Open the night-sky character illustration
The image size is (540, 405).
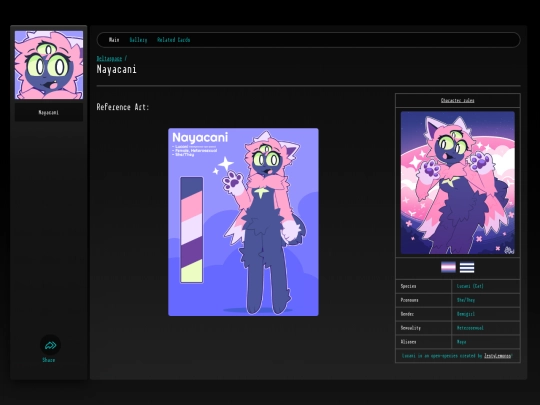pyautogui.click(x=458, y=183)
